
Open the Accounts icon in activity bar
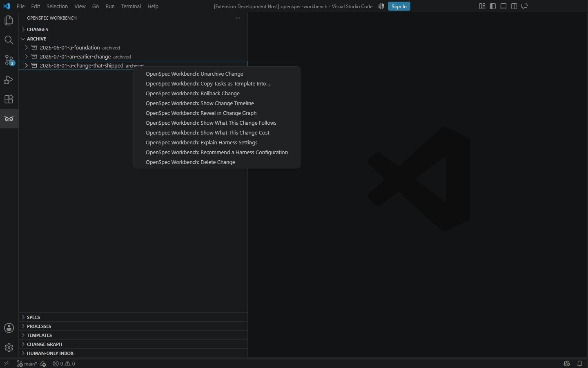pyautogui.click(x=9, y=328)
